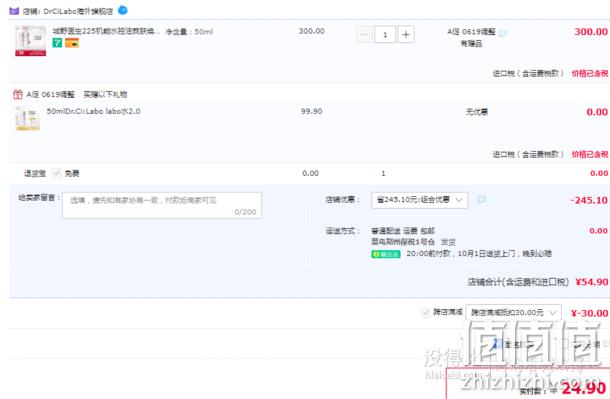Toggle the return shipping insurance checkbox
Image resolution: width=610 pixels, height=399 pixels.
pos(56,173)
